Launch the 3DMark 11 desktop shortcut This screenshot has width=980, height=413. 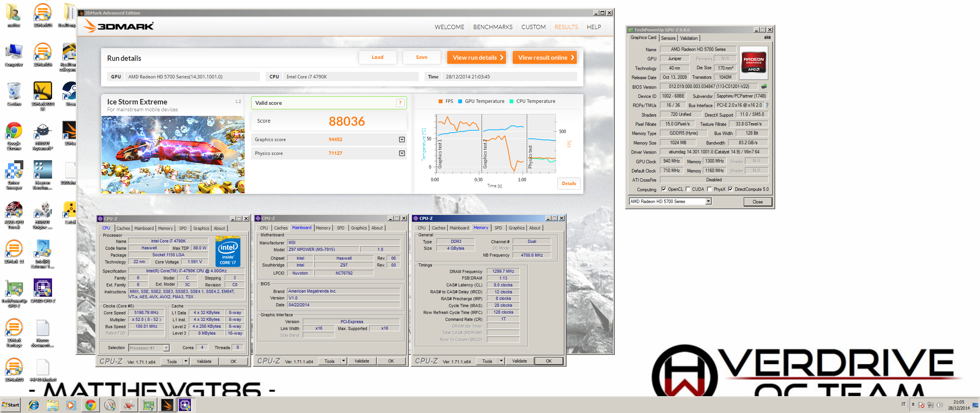click(x=14, y=252)
